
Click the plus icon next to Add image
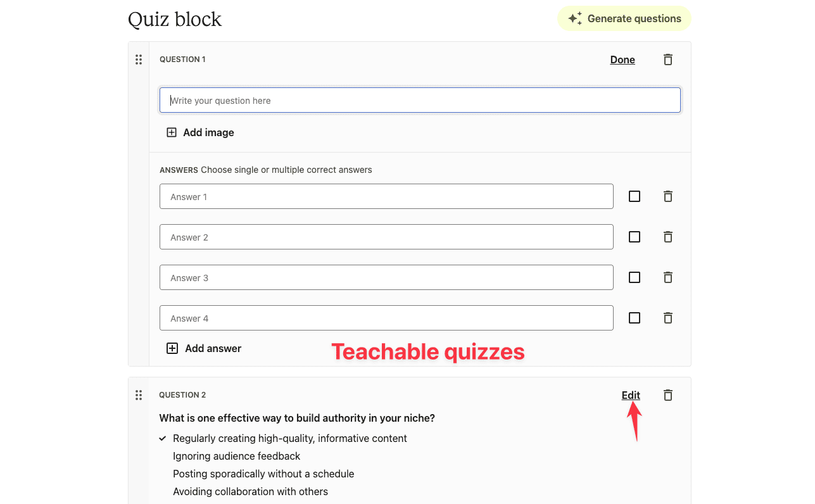click(172, 132)
